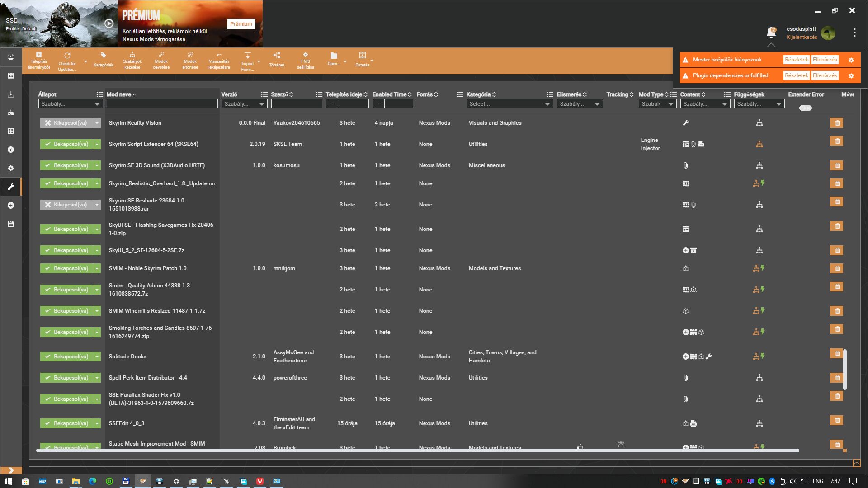Sort by Telepítés ideje column header
Image resolution: width=868 pixels, height=488 pixels.
tap(346, 94)
